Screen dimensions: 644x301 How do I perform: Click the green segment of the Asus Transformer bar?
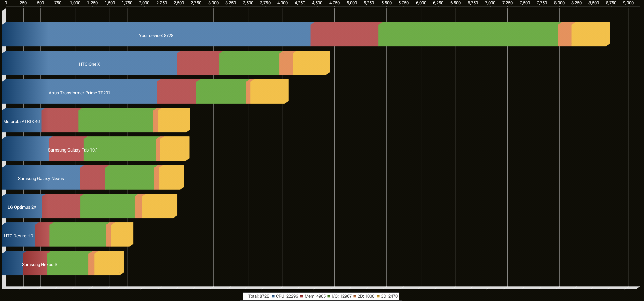(221, 92)
